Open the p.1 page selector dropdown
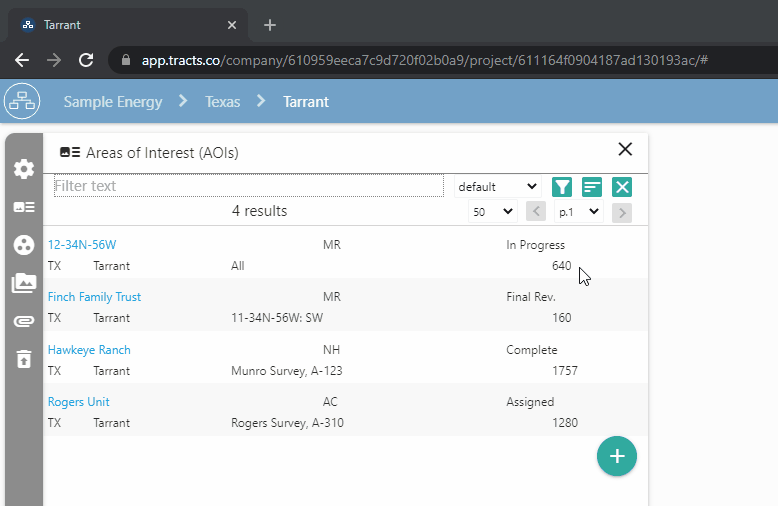The width and height of the screenshot is (778, 506). pos(578,212)
